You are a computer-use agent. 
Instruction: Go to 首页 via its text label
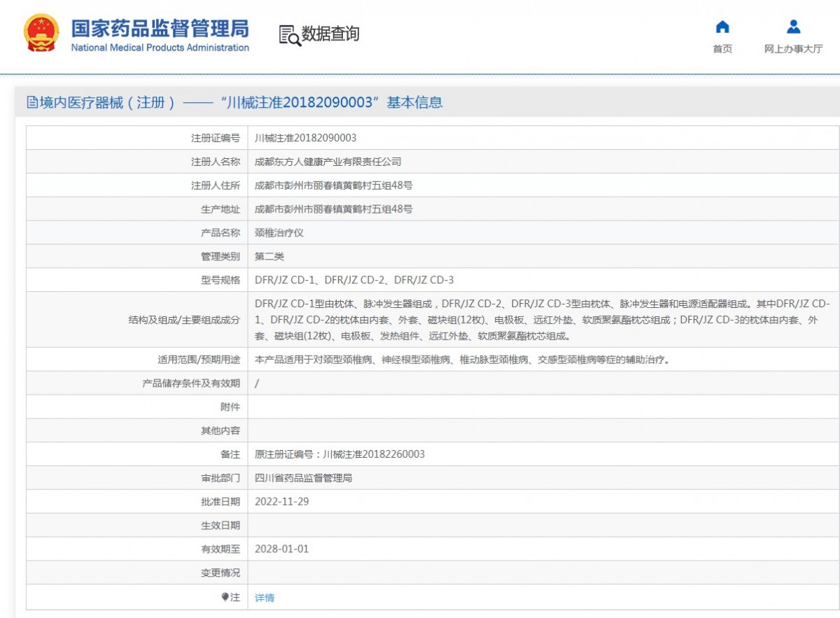click(722, 49)
